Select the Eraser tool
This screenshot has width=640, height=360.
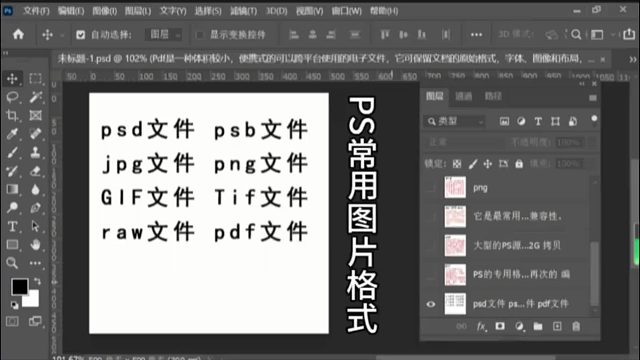tap(36, 171)
